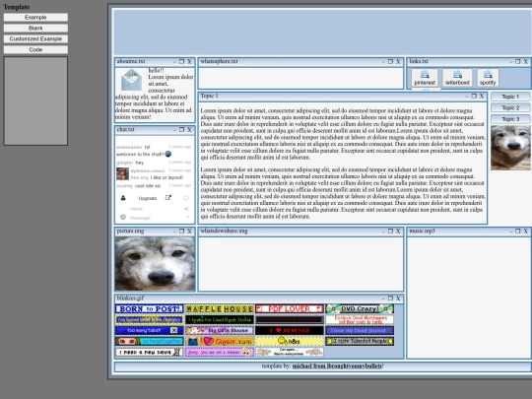Click the blinkie with two cartoon eyes

[150, 341]
